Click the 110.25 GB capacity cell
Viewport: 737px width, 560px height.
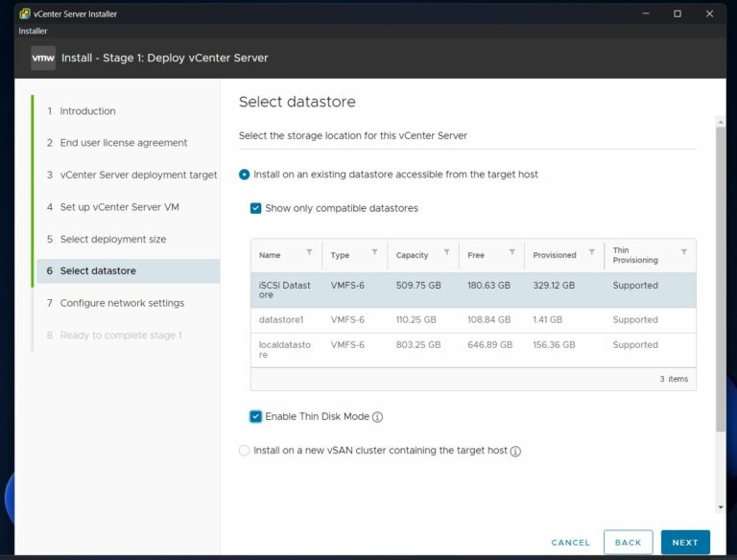[416, 320]
